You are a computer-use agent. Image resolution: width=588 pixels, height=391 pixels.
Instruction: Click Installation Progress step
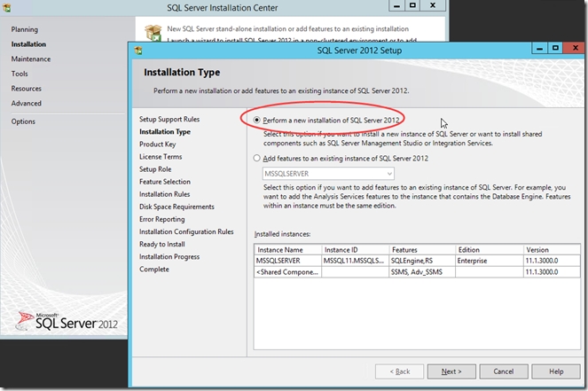click(x=169, y=256)
